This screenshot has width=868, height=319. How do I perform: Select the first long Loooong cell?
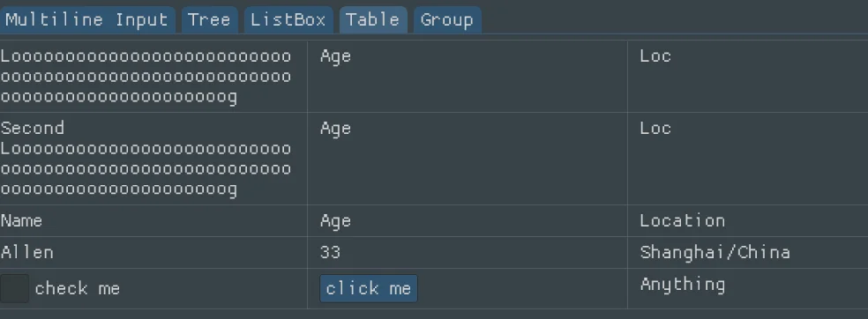coord(153,77)
